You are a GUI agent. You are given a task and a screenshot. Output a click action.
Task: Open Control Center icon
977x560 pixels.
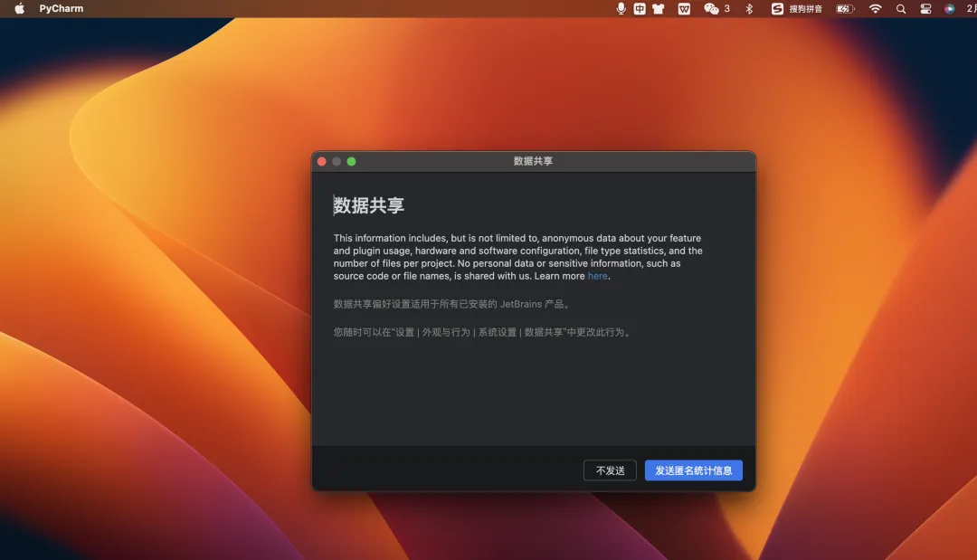925,9
